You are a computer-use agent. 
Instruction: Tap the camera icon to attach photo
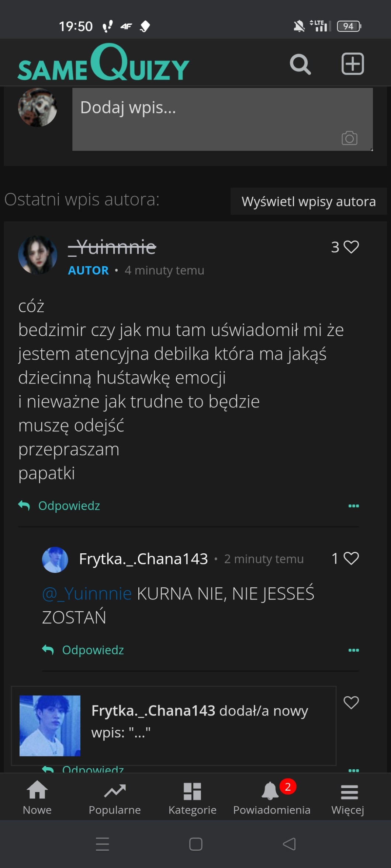(349, 138)
